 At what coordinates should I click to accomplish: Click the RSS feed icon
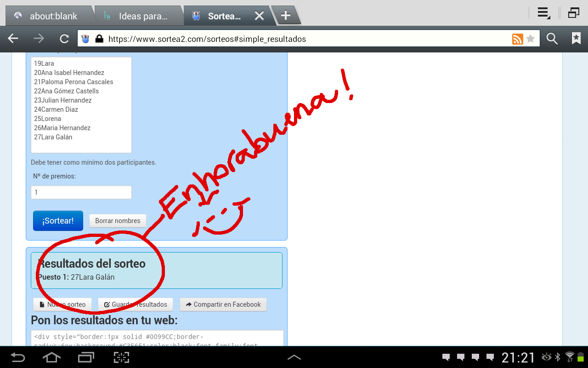[517, 39]
